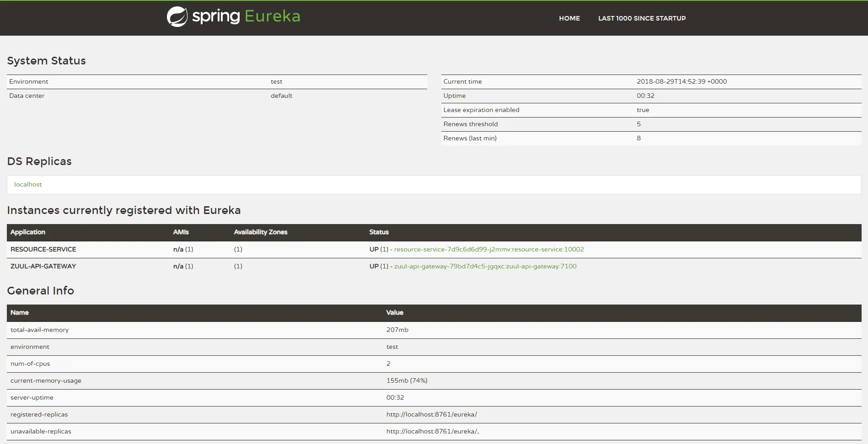Click the General Info heading
Image resolution: width=868 pixels, height=444 pixels.
pos(41,291)
